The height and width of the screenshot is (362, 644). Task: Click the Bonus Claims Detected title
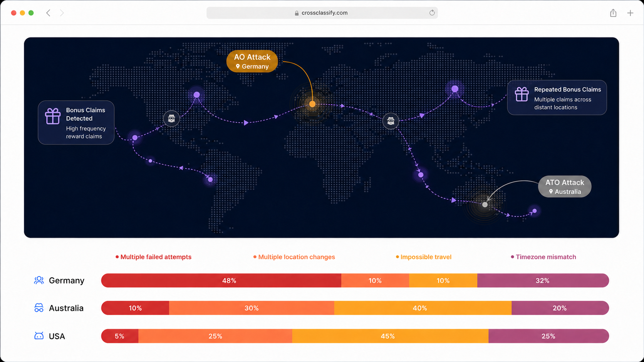86,114
